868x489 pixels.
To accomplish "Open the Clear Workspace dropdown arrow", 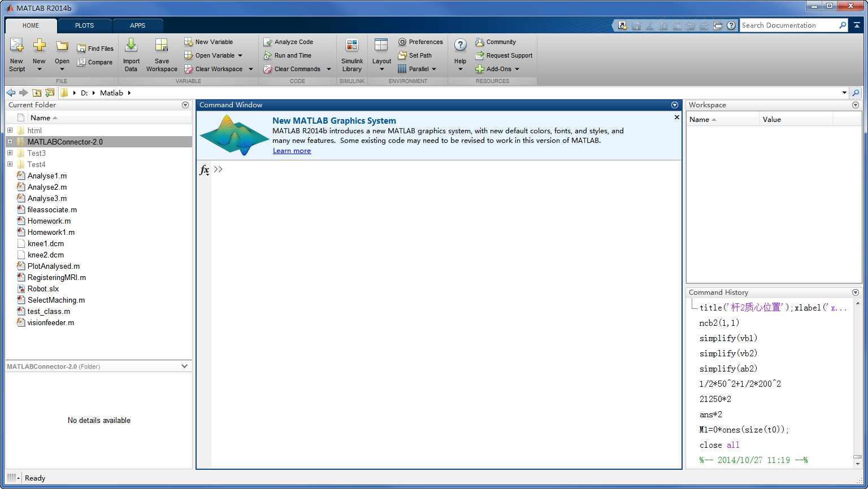I will point(251,69).
